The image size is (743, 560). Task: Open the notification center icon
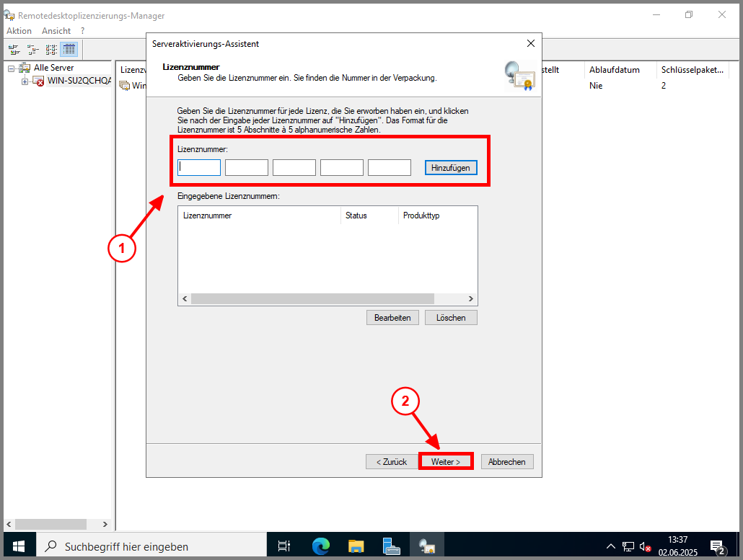point(717,546)
